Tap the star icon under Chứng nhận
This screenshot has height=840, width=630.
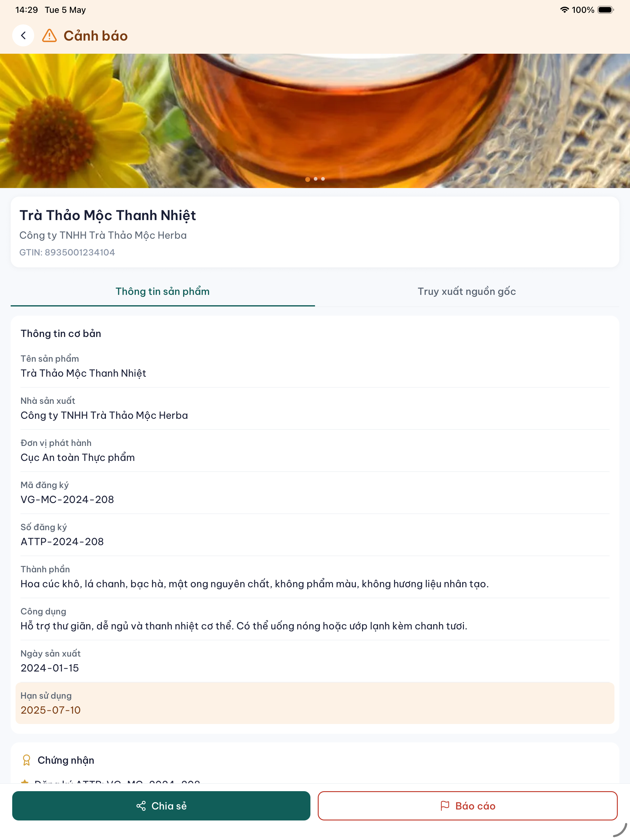[x=25, y=781]
